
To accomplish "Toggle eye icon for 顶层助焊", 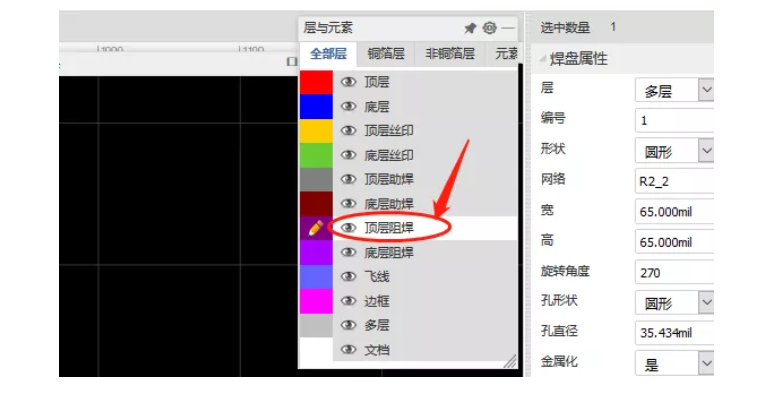I will [x=349, y=179].
